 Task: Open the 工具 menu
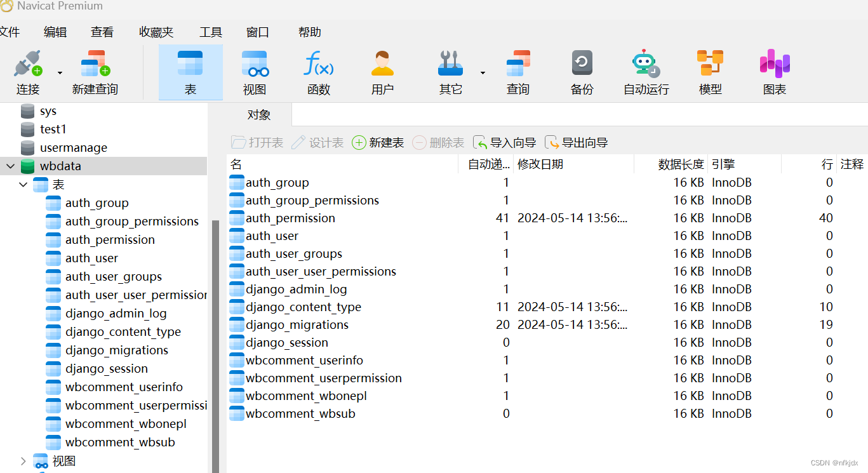[x=211, y=32]
